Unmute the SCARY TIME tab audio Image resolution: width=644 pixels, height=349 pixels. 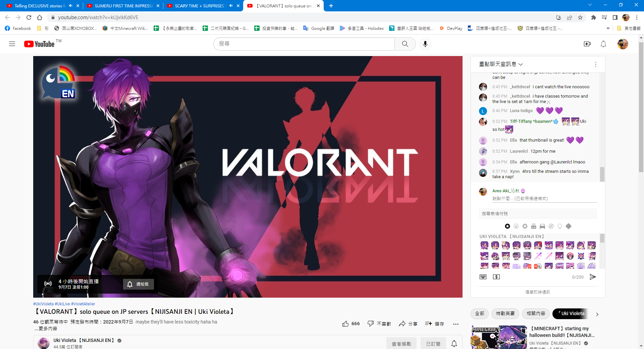(x=231, y=6)
